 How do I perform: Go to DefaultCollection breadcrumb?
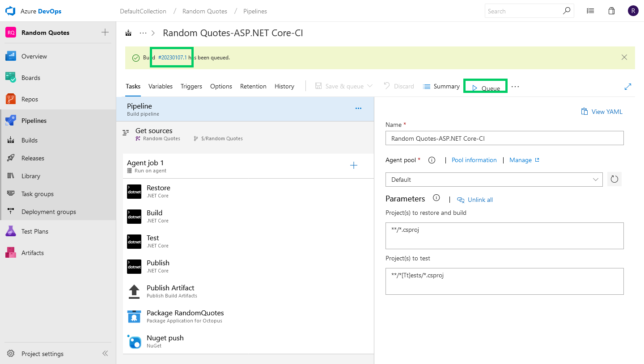click(x=143, y=11)
